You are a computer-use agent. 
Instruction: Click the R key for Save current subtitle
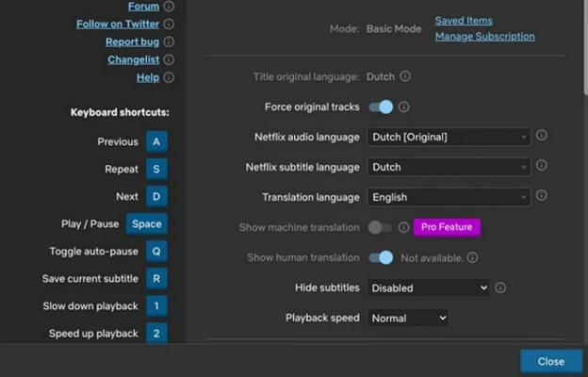pos(156,279)
